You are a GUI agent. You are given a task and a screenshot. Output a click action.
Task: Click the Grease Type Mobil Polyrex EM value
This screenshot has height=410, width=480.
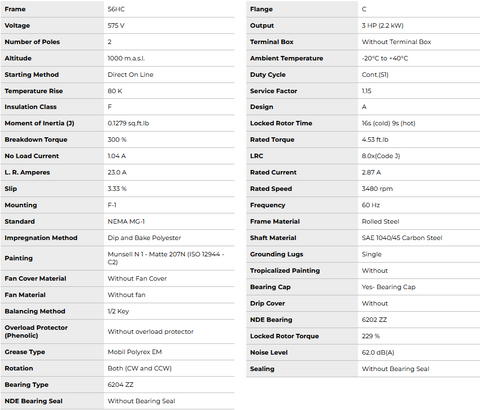point(135,352)
